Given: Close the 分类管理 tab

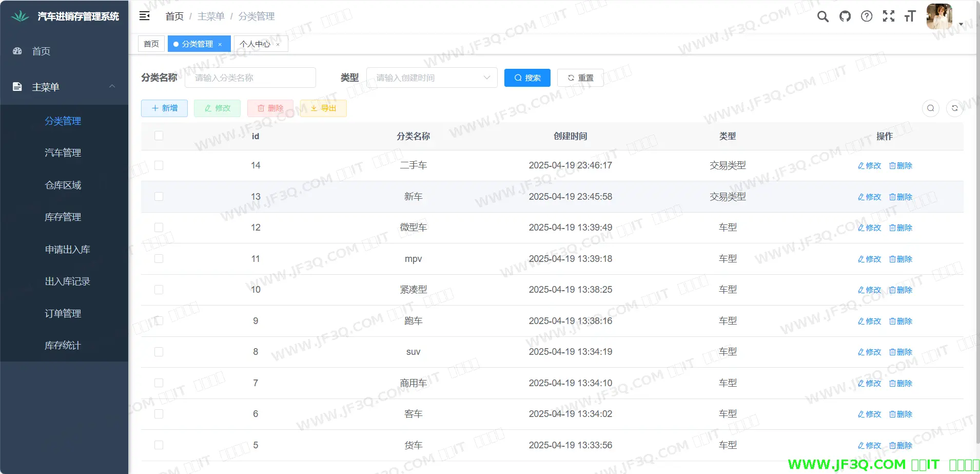Looking at the screenshot, I should click(220, 45).
